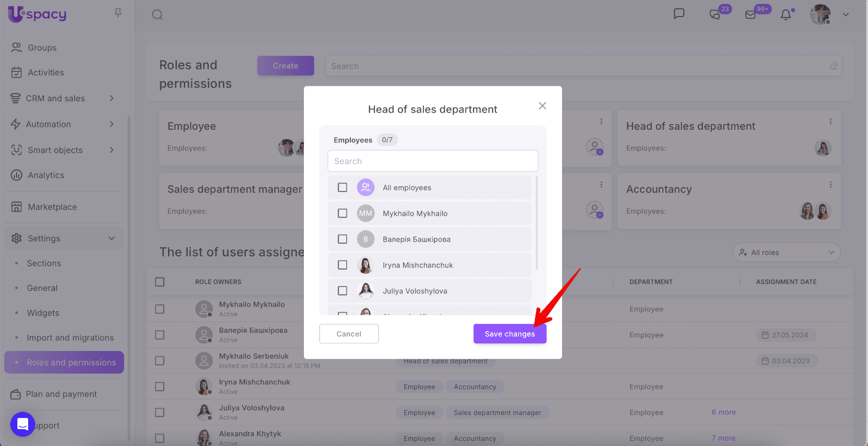Open the All roles dropdown filter
The width and height of the screenshot is (868, 446).
coord(786,252)
